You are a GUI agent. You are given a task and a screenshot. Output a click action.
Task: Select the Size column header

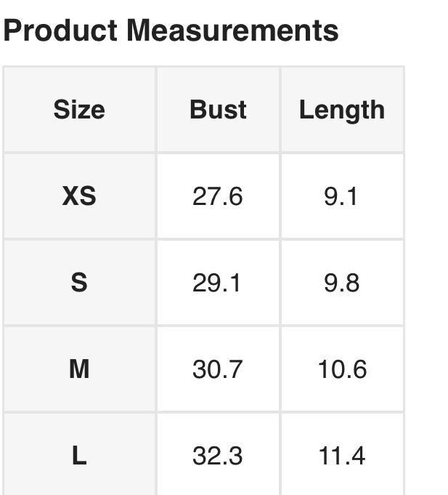(x=79, y=110)
